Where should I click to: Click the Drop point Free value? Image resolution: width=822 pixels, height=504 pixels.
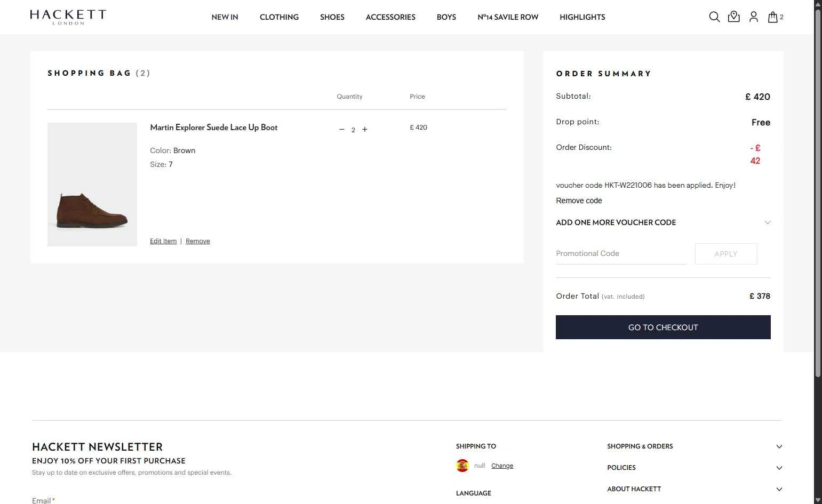[x=761, y=122]
